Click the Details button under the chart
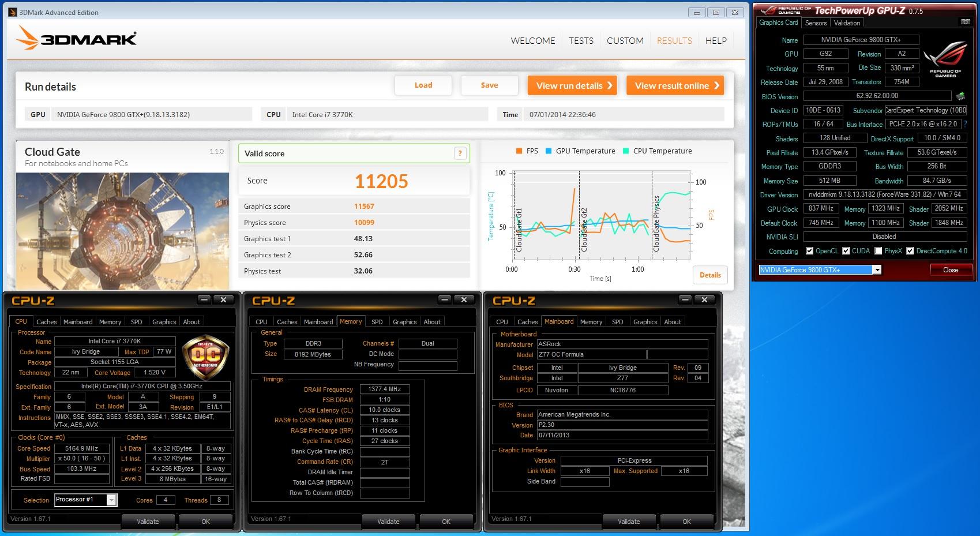Viewport: 980px width, 536px height. click(x=710, y=275)
